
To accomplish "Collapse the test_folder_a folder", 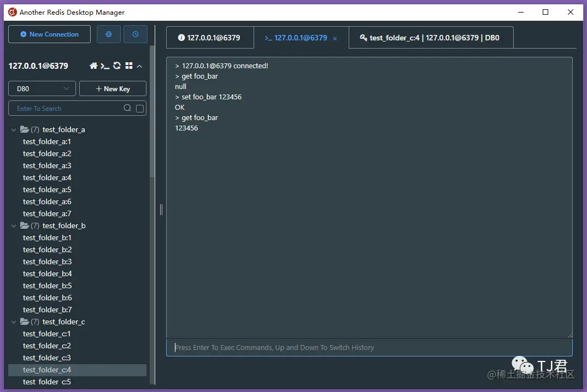I will (x=14, y=130).
